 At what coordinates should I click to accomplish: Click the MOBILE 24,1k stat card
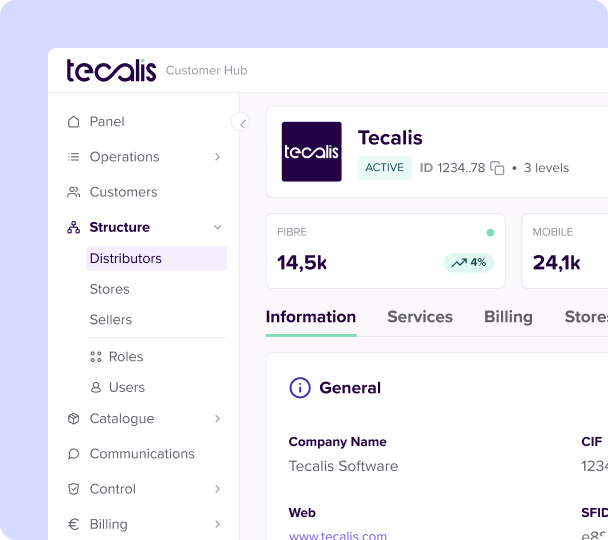tap(565, 251)
